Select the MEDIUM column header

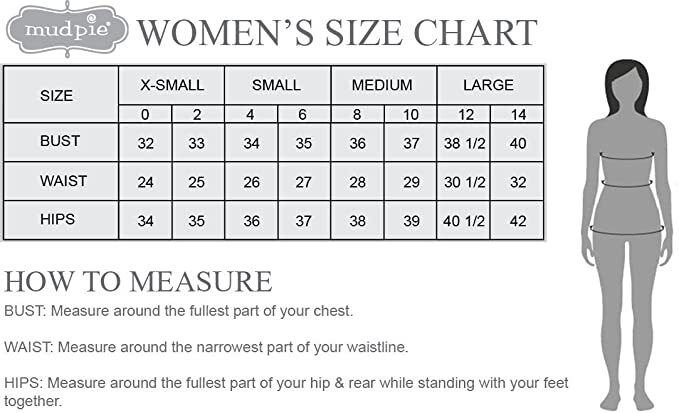click(383, 85)
